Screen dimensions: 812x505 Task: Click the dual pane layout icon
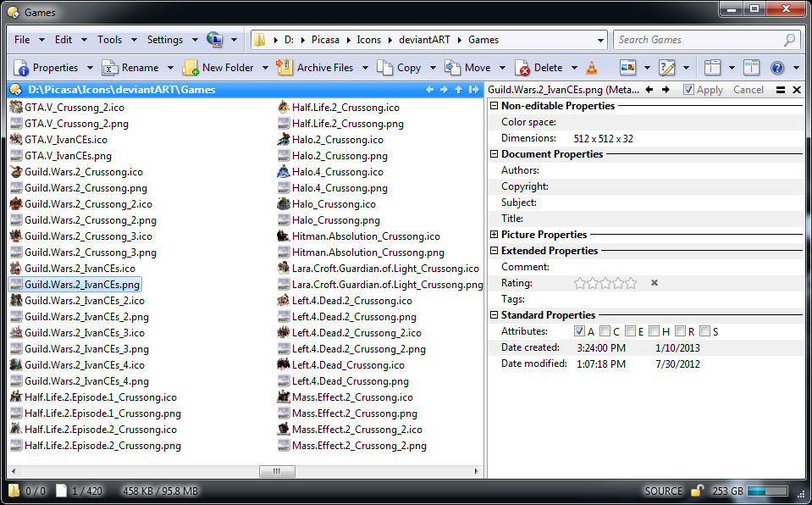tap(751, 68)
